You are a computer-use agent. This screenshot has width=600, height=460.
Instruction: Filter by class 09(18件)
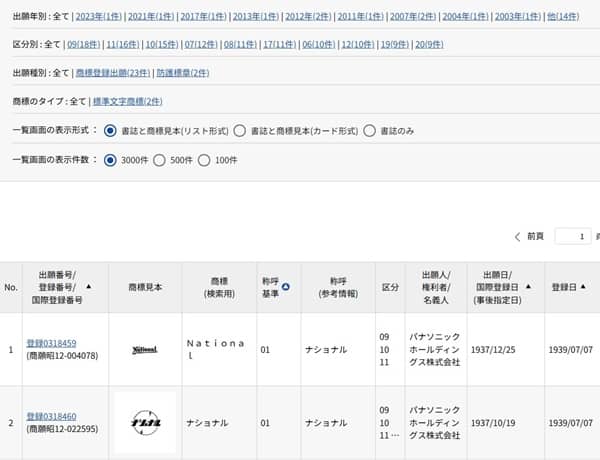click(x=84, y=44)
